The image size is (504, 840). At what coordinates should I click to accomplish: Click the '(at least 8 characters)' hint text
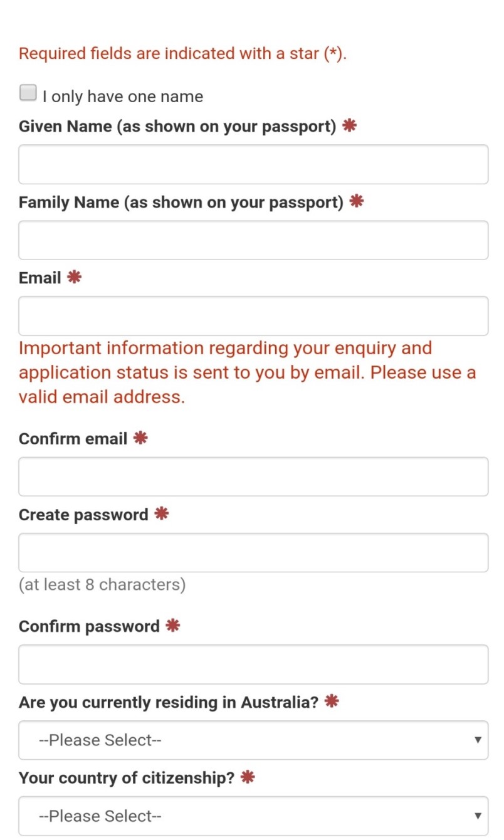[102, 585]
